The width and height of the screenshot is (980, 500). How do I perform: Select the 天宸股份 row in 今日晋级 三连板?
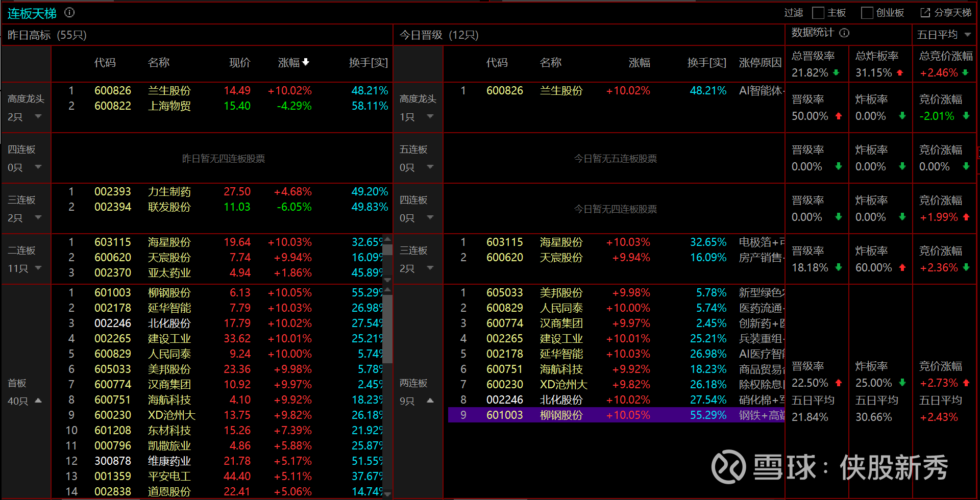coord(616,258)
